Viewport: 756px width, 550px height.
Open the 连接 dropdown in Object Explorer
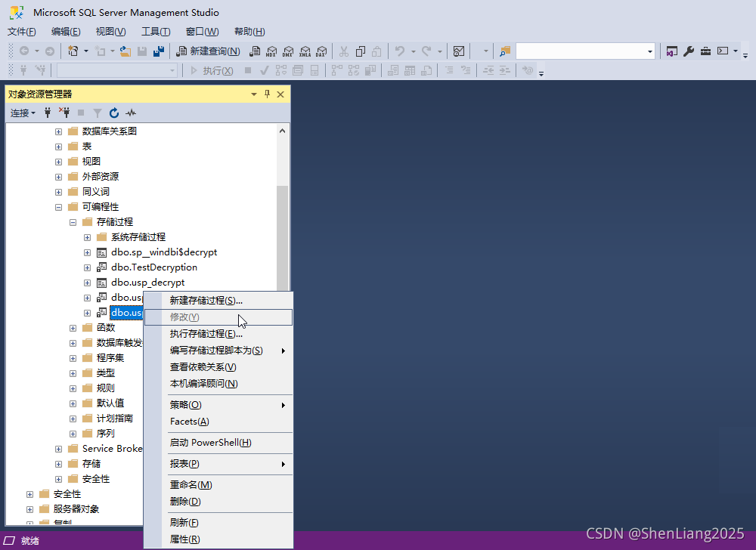point(21,113)
